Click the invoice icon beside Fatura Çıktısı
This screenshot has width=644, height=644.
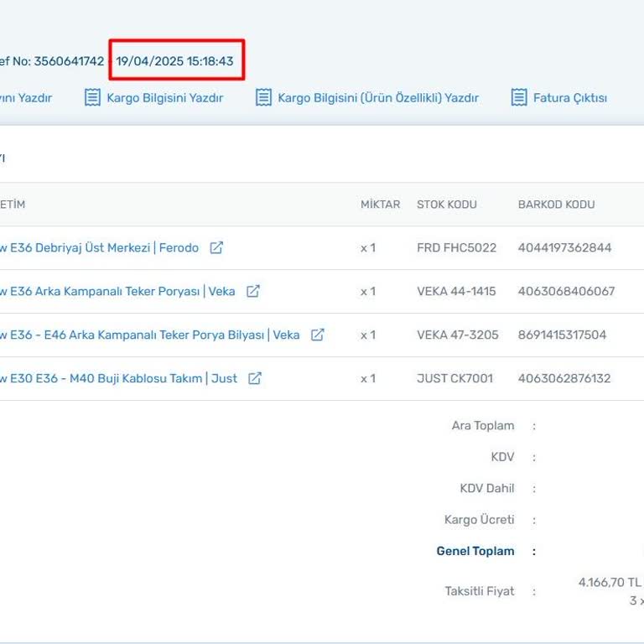(519, 98)
